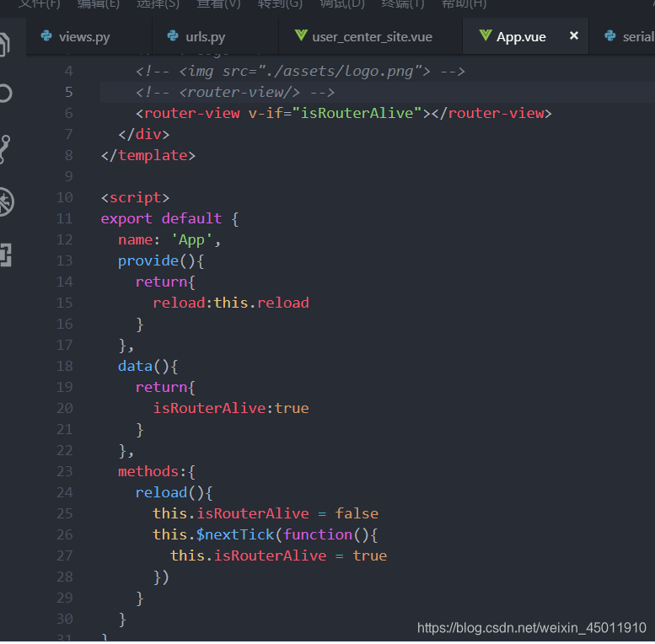
Task: Click the Vue icon on App.vue tab
Action: (485, 35)
